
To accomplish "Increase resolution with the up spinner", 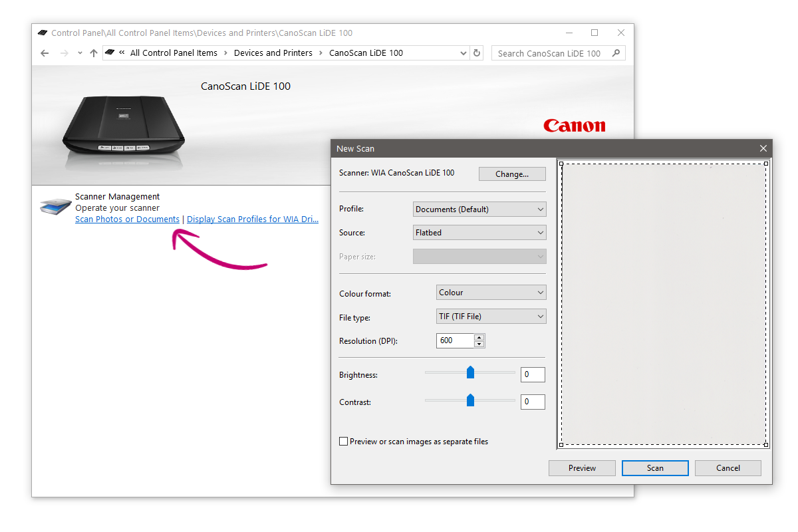I will click(479, 337).
